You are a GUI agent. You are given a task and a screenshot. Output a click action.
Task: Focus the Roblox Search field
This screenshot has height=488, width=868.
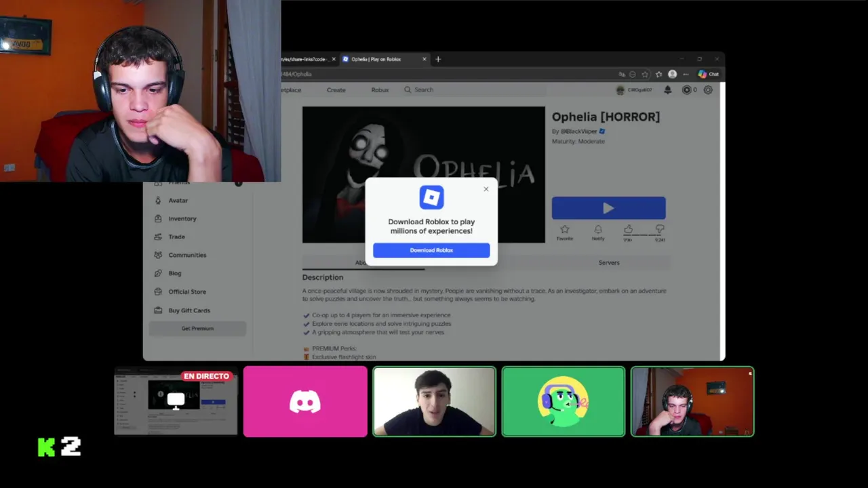(475, 89)
